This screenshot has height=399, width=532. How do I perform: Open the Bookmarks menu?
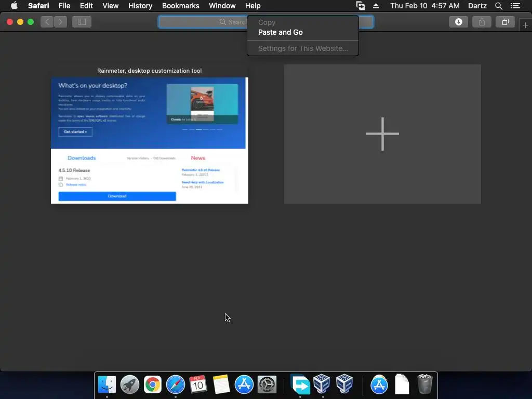tap(180, 6)
